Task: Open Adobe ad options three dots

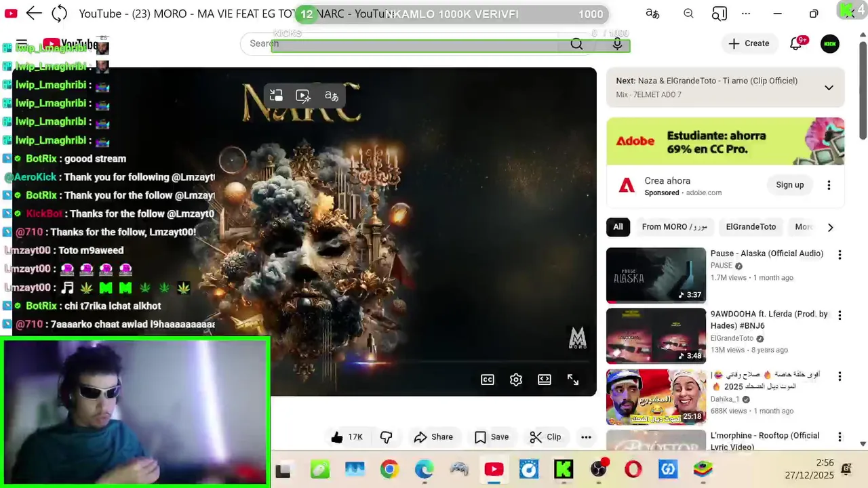Action: click(x=829, y=185)
